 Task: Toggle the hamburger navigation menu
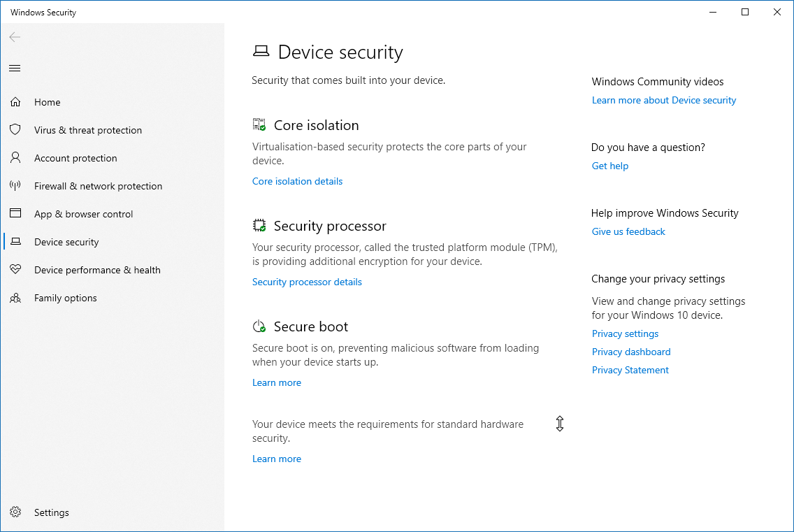tap(15, 68)
